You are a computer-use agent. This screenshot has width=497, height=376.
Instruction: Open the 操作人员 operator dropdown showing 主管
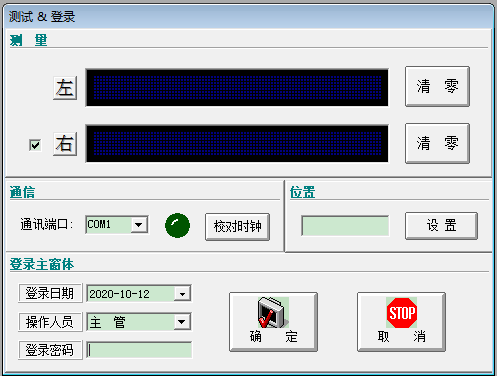coord(182,322)
